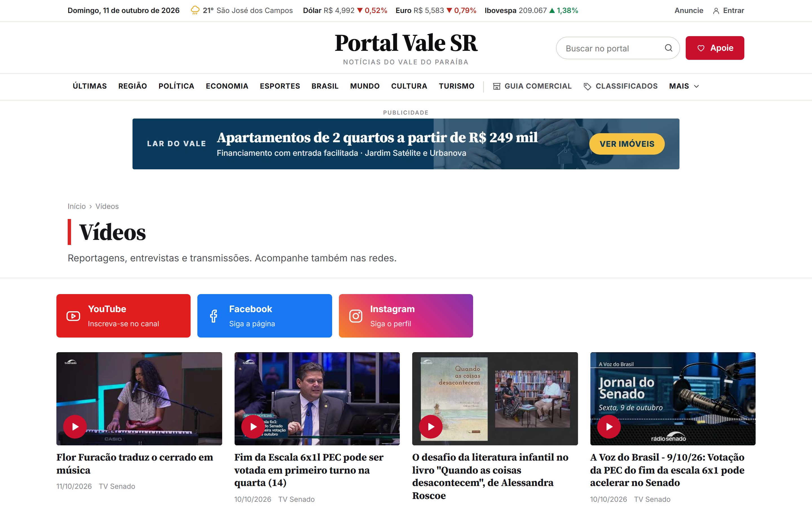Viewport: 812px width, 508px height.
Task: Click the Euro R$ 5,583 quote
Action: (x=436, y=10)
